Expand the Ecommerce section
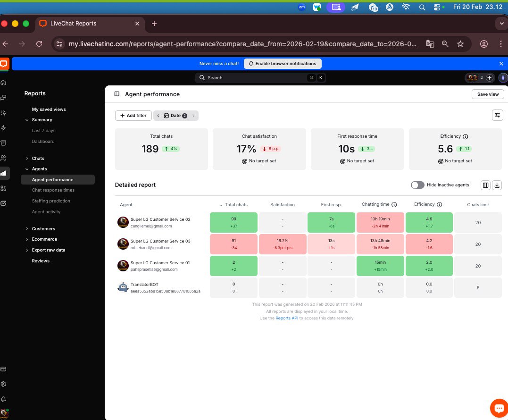Image resolution: width=508 pixels, height=420 pixels. coord(27,239)
